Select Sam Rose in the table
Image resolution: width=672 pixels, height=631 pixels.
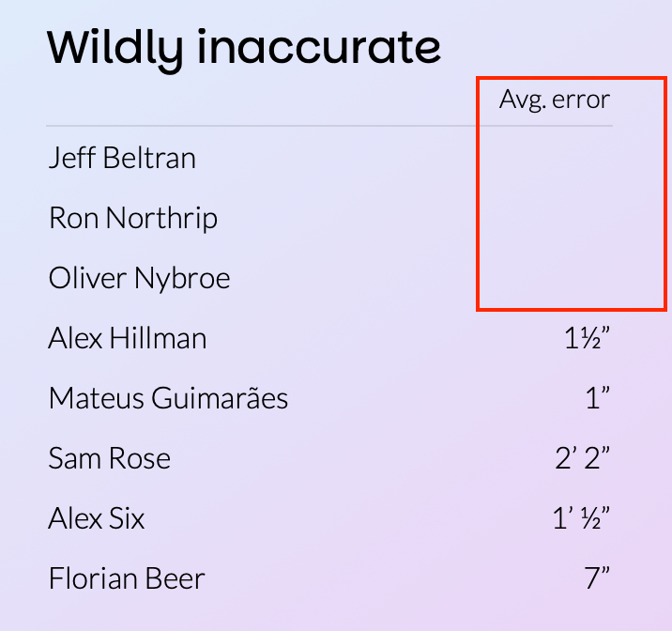(110, 458)
